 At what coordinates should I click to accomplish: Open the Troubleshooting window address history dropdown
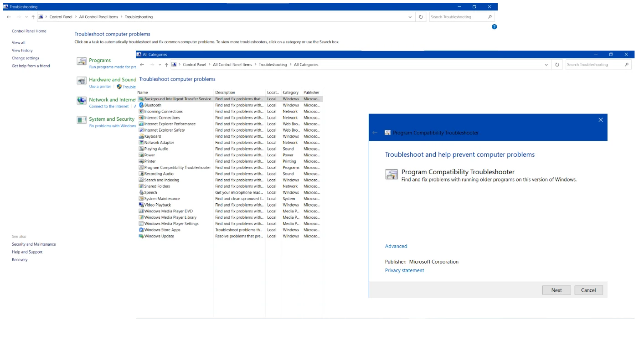pos(410,17)
